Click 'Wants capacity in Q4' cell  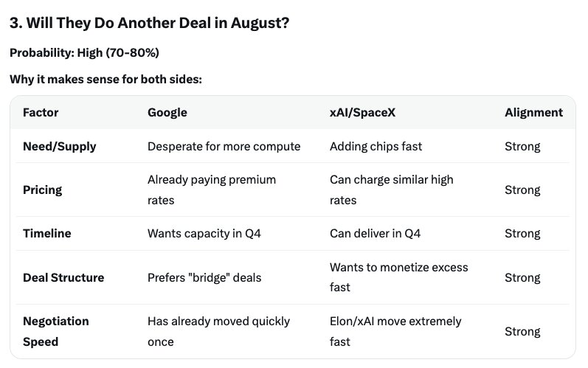[204, 234]
